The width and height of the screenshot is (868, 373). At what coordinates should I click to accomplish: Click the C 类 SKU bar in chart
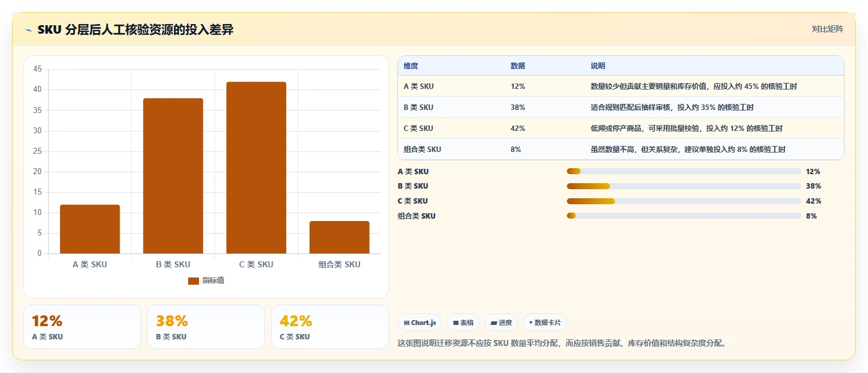pyautogui.click(x=256, y=168)
